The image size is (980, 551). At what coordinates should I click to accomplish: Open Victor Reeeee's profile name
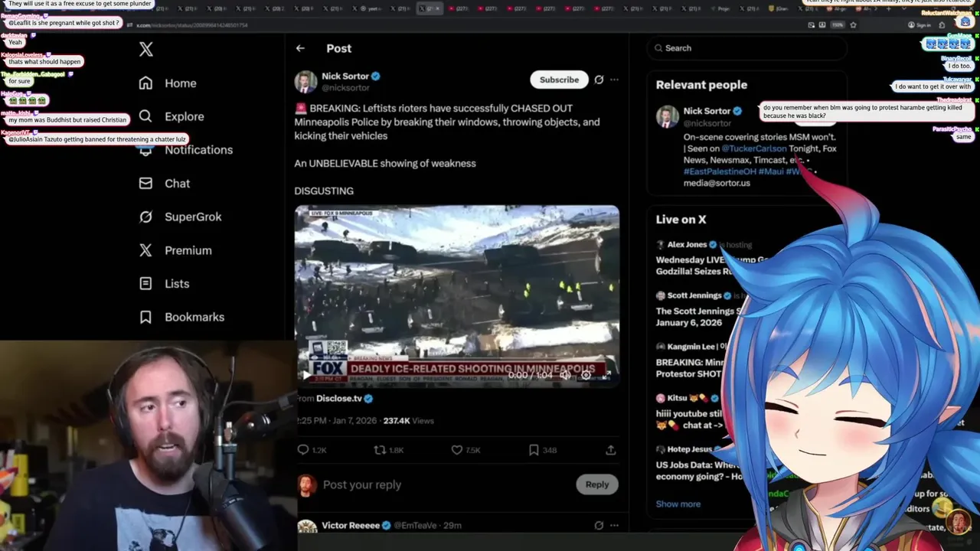point(351,526)
